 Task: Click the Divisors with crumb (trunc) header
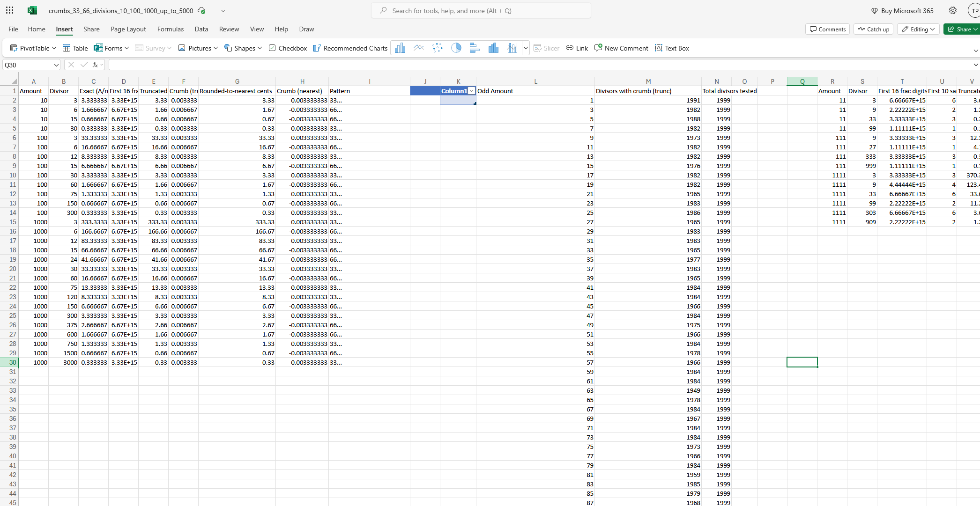[648, 91]
